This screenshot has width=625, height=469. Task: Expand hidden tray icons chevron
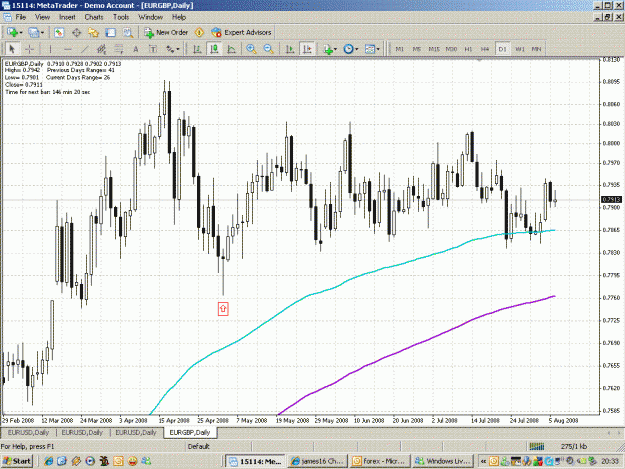point(483,461)
